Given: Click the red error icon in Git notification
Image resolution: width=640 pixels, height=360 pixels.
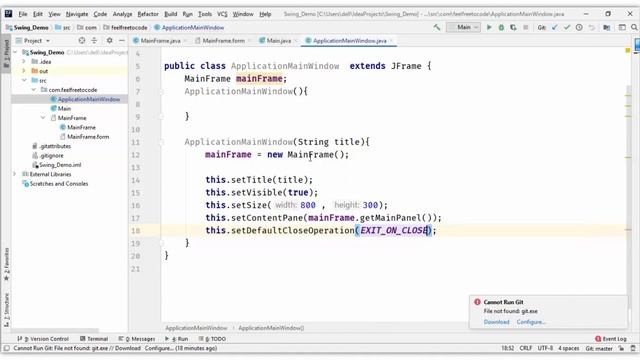Looking at the screenshot, I should coord(477,302).
